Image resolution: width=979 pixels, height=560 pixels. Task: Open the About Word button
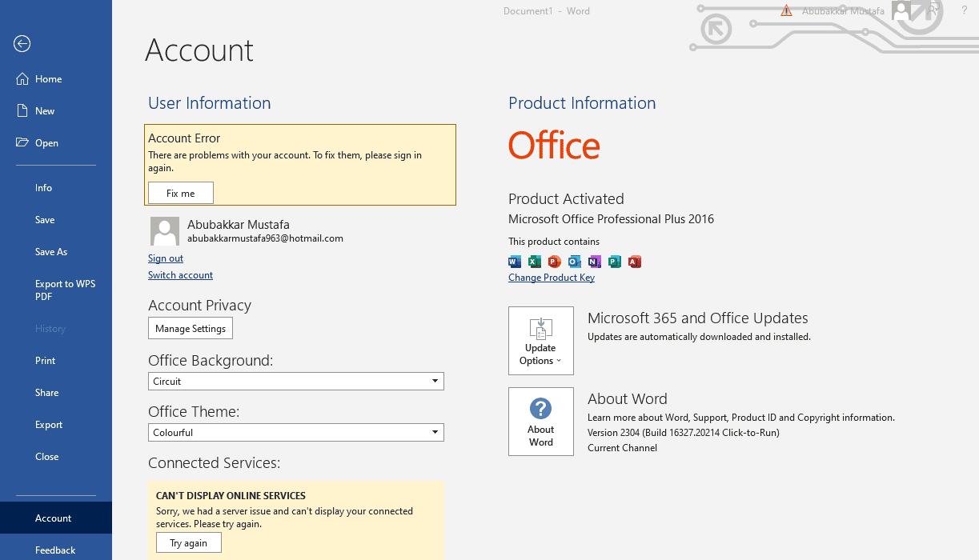541,422
